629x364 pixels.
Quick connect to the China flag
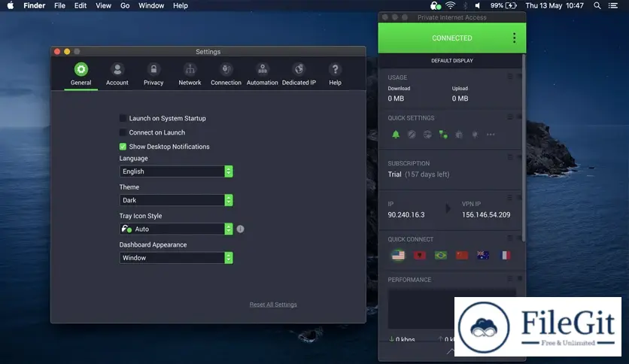tap(462, 255)
